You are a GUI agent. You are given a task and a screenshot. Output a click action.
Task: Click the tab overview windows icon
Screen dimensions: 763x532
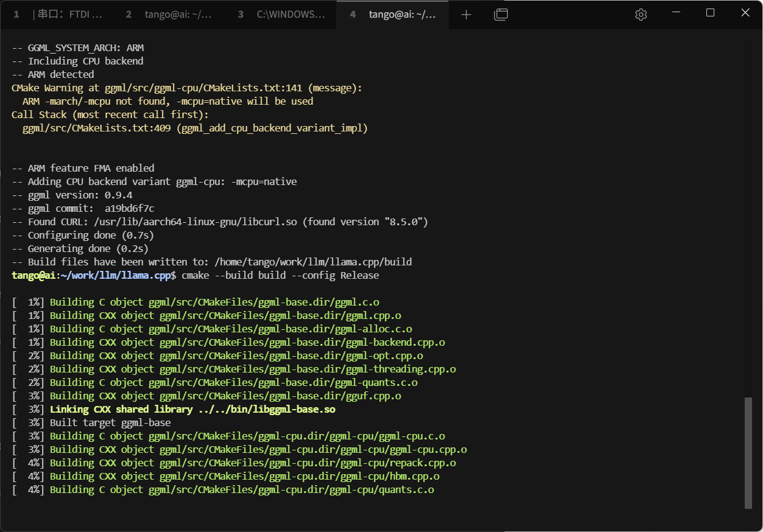coord(501,15)
